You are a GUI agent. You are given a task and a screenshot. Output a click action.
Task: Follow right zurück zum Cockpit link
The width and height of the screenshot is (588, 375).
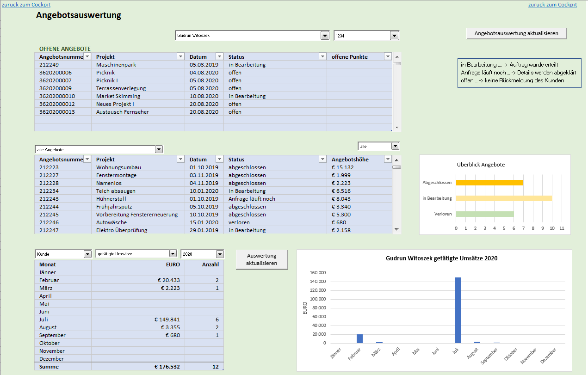pyautogui.click(x=552, y=5)
